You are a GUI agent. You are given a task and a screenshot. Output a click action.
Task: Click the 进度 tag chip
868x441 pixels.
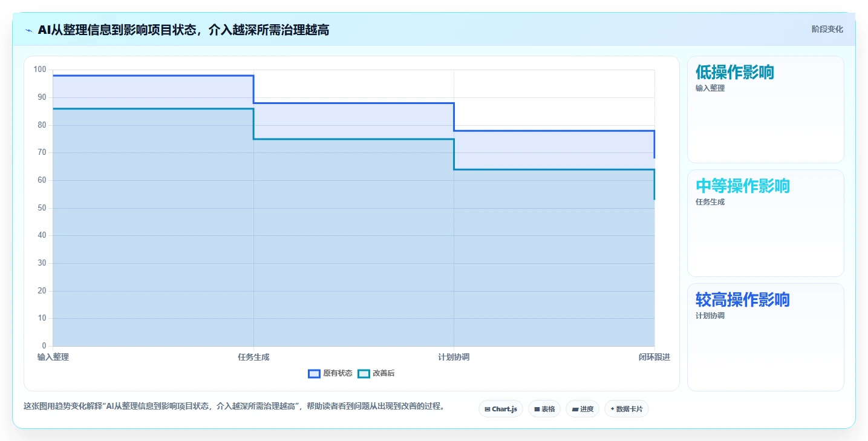tap(582, 409)
